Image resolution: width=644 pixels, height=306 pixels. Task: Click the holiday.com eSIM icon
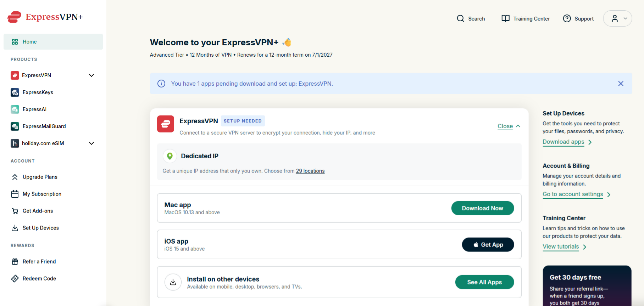15,143
